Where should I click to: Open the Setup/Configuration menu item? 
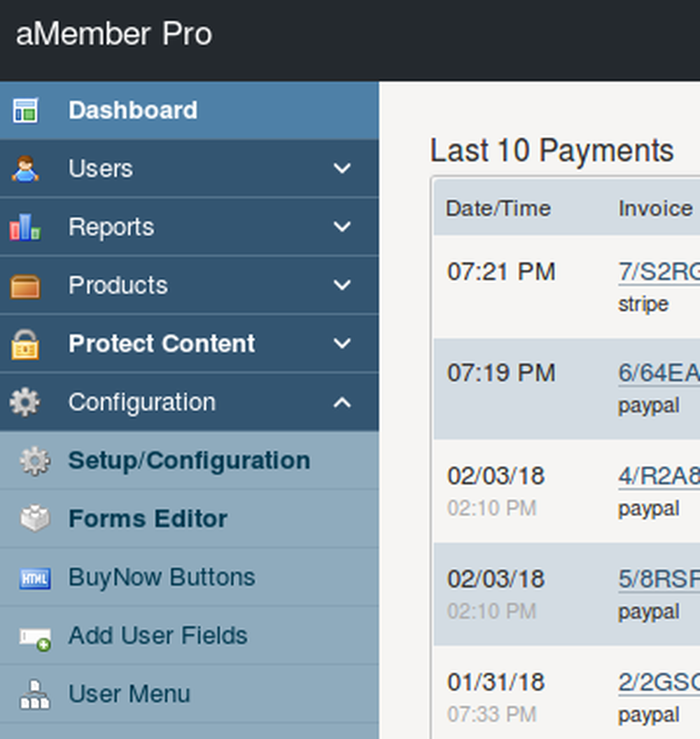189,460
